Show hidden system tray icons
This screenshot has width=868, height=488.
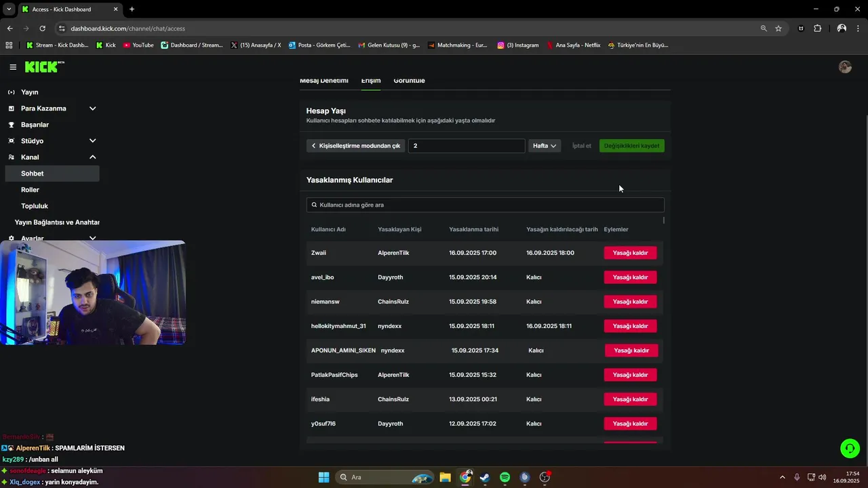[783, 477]
